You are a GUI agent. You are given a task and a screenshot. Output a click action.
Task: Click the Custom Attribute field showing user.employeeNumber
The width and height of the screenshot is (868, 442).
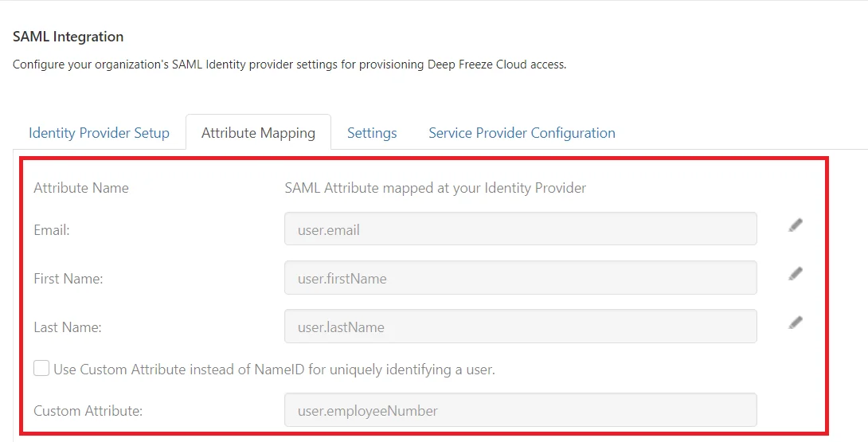pos(520,410)
